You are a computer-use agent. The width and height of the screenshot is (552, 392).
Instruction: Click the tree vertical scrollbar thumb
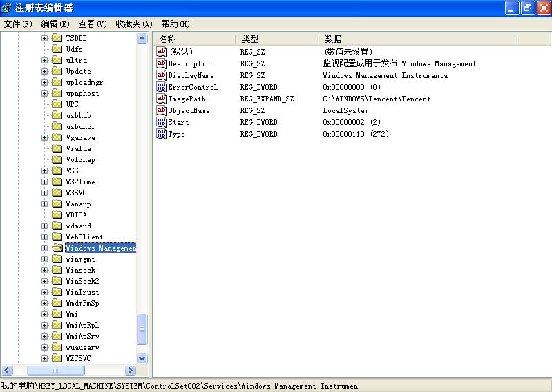pyautogui.click(x=142, y=329)
